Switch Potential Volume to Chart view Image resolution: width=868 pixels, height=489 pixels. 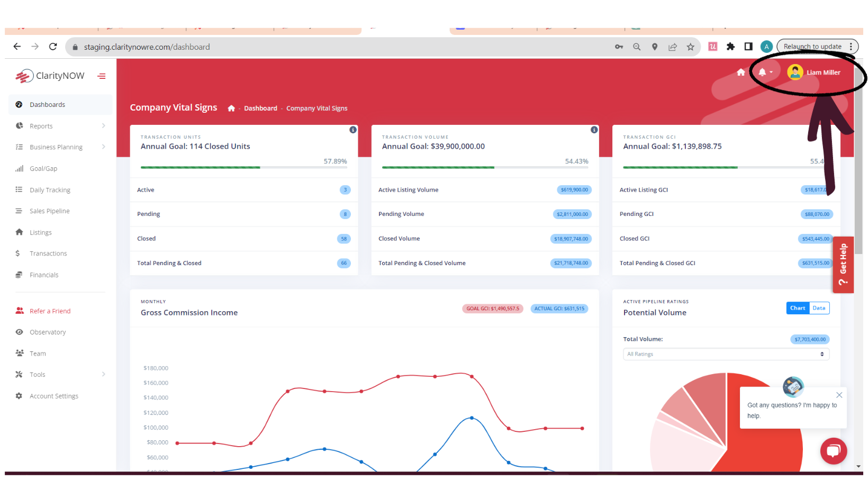point(798,308)
